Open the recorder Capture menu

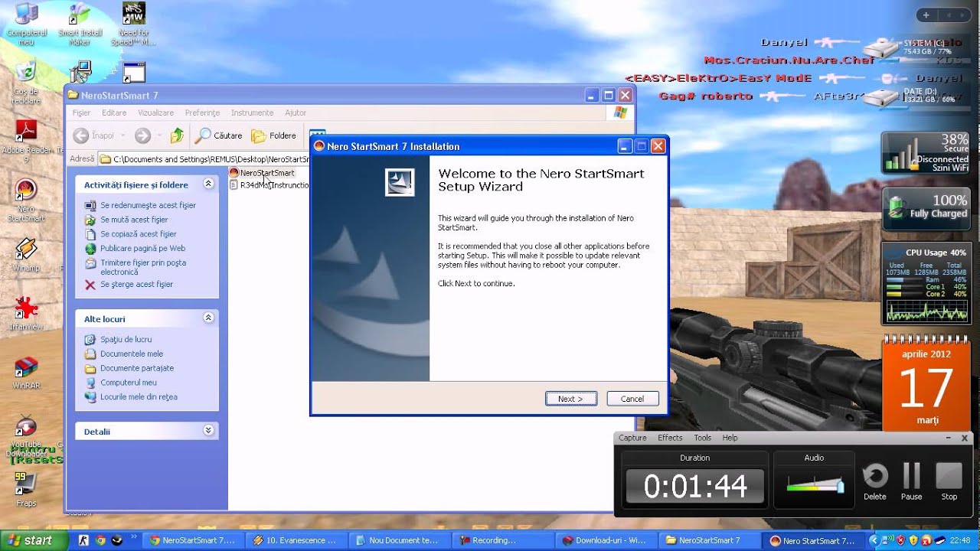coord(632,438)
